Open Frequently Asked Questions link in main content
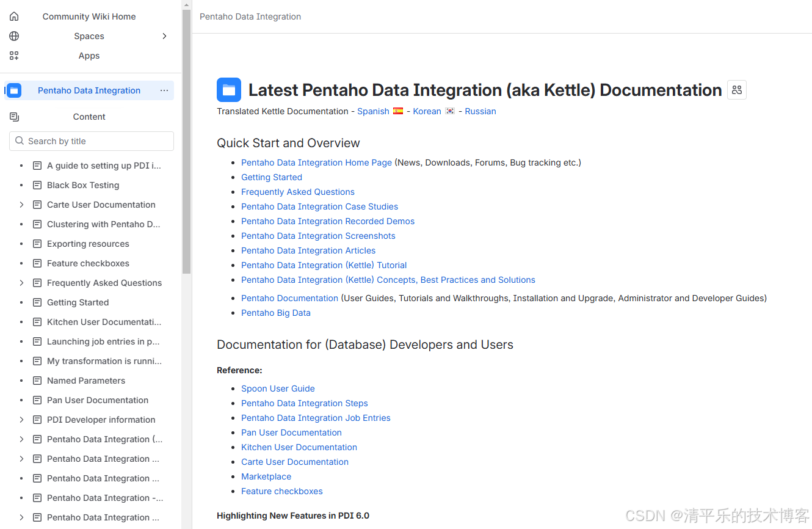Viewport: 812px width, 529px height. (298, 192)
